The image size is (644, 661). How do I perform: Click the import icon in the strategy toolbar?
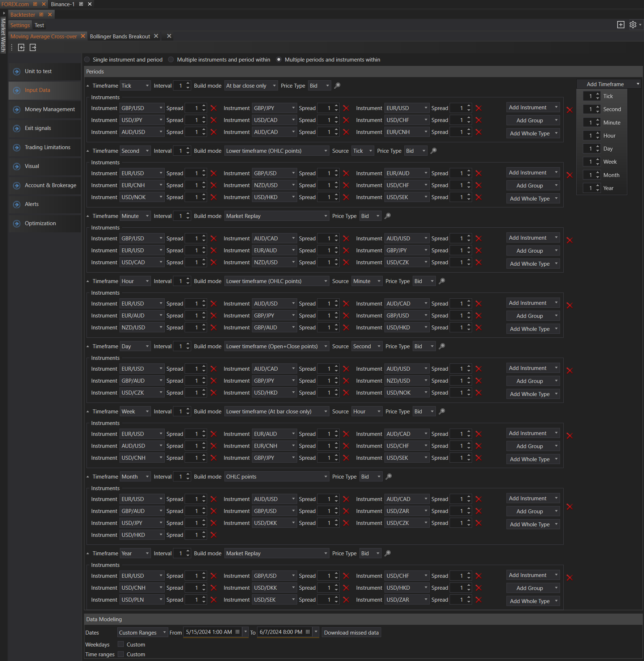tap(21, 47)
